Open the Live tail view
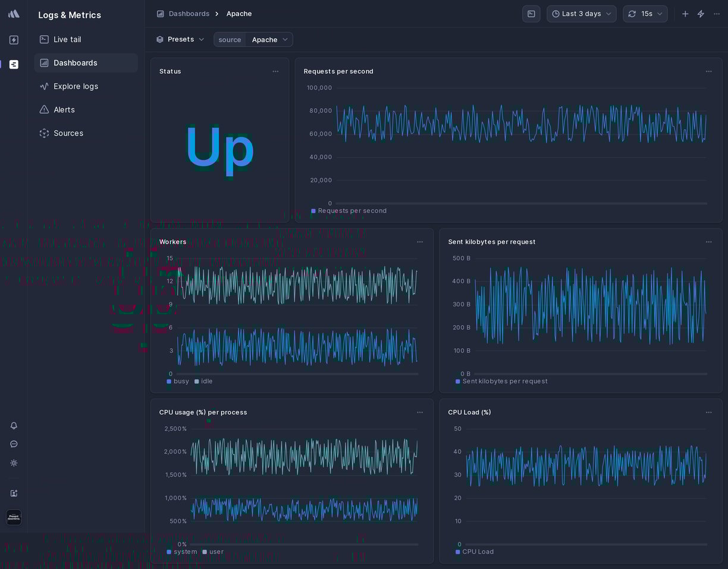Screen dimensions: 728x569 (67, 39)
